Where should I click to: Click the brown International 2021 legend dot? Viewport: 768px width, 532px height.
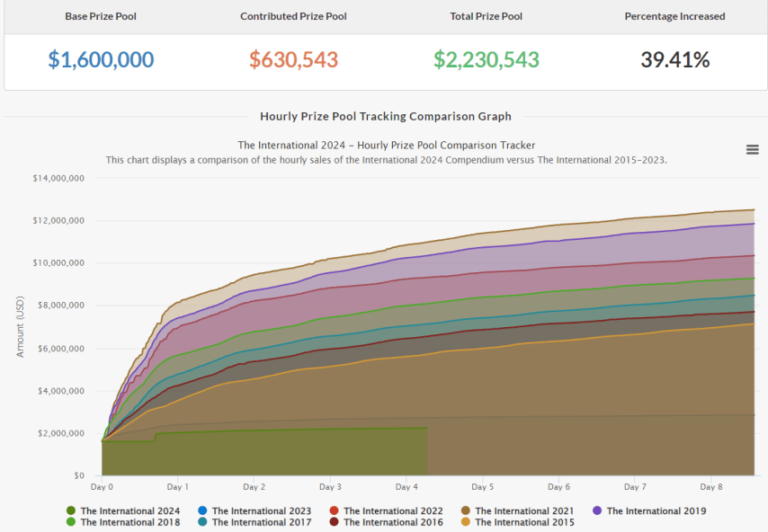click(x=466, y=511)
